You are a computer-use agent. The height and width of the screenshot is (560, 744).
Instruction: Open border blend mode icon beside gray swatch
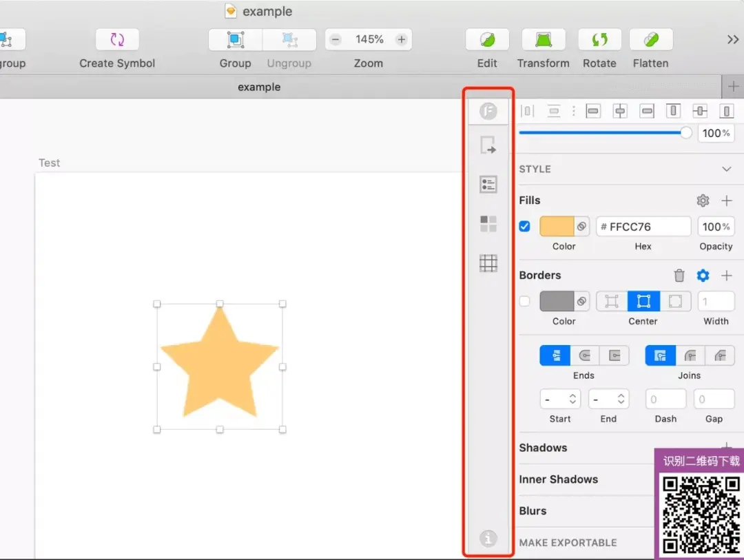point(581,302)
